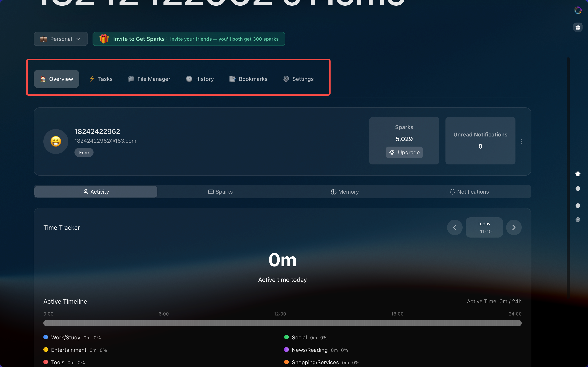This screenshot has height=367, width=588.
Task: Click the briefcase icon on Personal selector
Action: pos(44,39)
